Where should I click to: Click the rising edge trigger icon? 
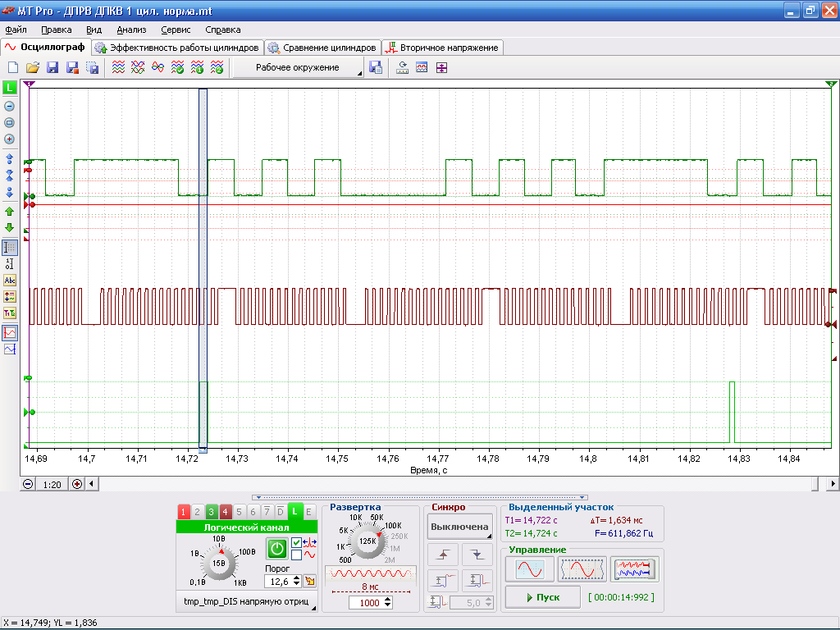(443, 555)
